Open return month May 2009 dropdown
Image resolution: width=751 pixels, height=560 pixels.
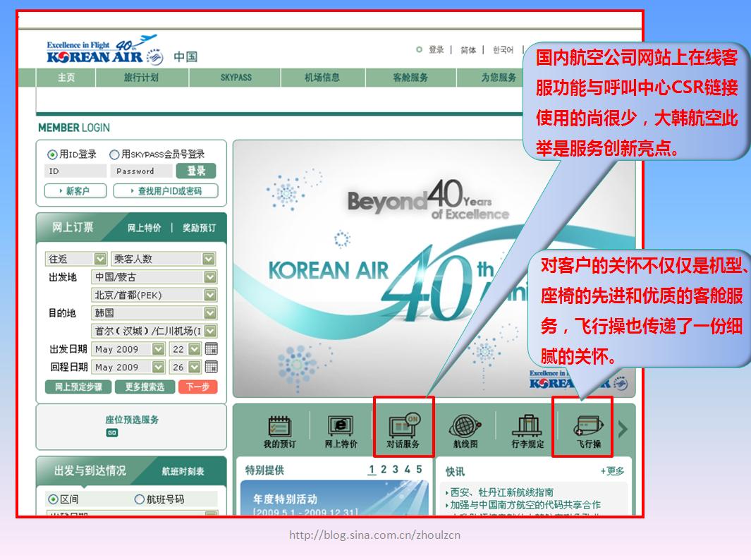coord(128,367)
